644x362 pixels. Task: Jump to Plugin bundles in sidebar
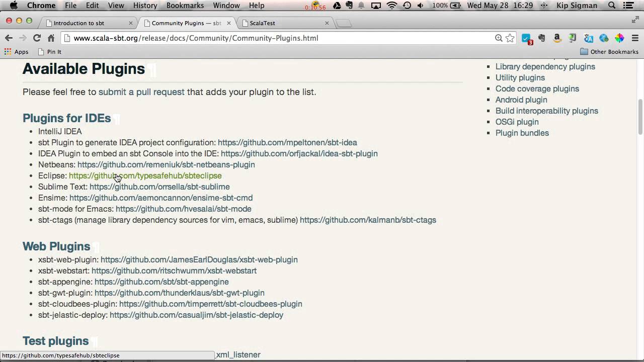tap(522, 133)
